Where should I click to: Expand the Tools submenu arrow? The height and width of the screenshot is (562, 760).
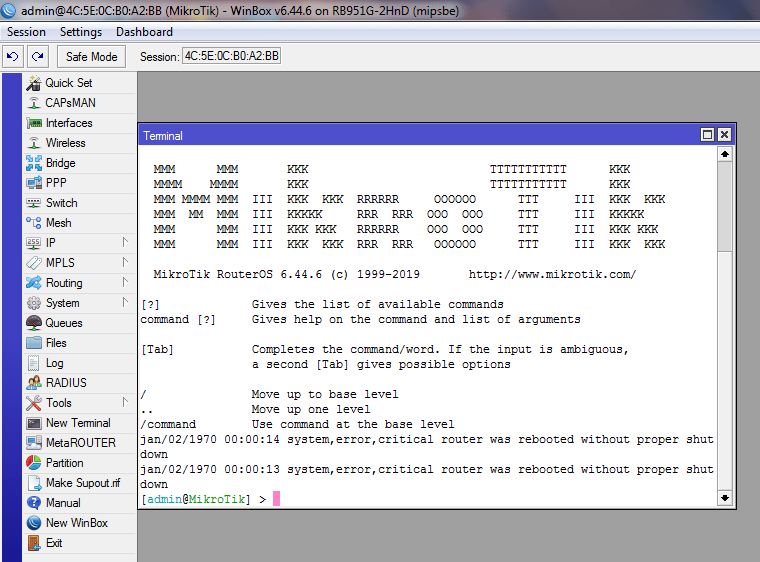(x=126, y=403)
